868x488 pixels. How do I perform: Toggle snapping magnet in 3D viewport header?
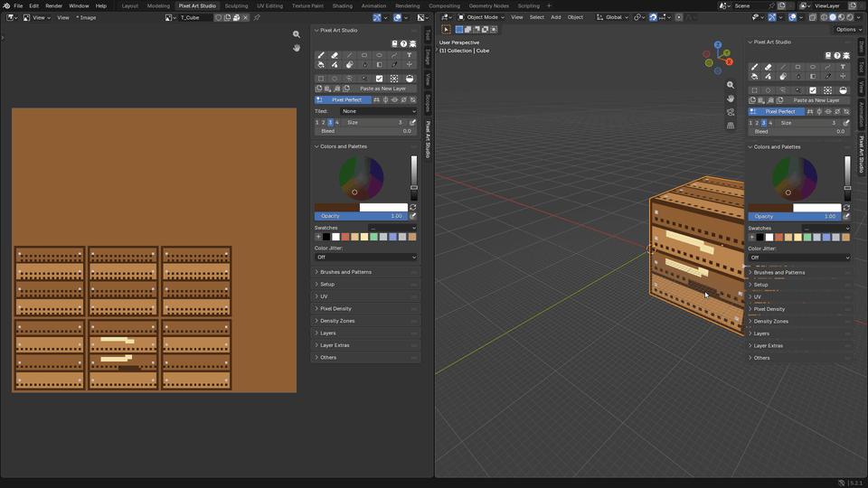click(x=653, y=17)
